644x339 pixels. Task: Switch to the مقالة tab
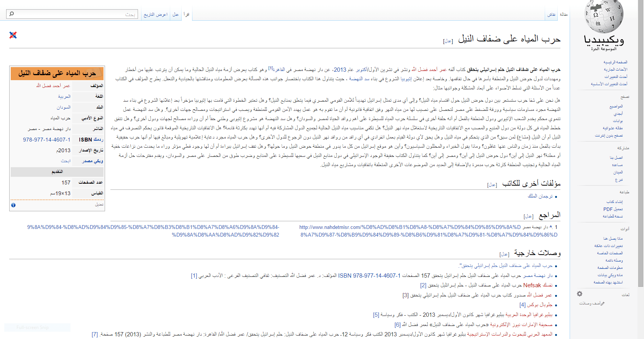click(x=563, y=14)
